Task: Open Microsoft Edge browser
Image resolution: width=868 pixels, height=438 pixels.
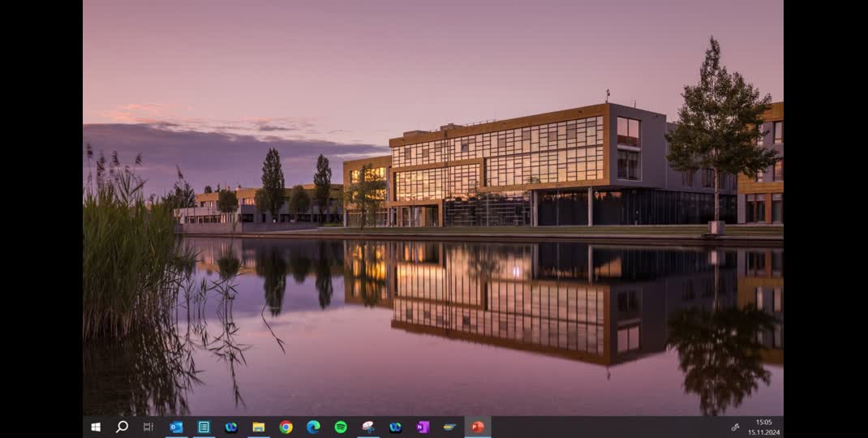Action: click(313, 427)
